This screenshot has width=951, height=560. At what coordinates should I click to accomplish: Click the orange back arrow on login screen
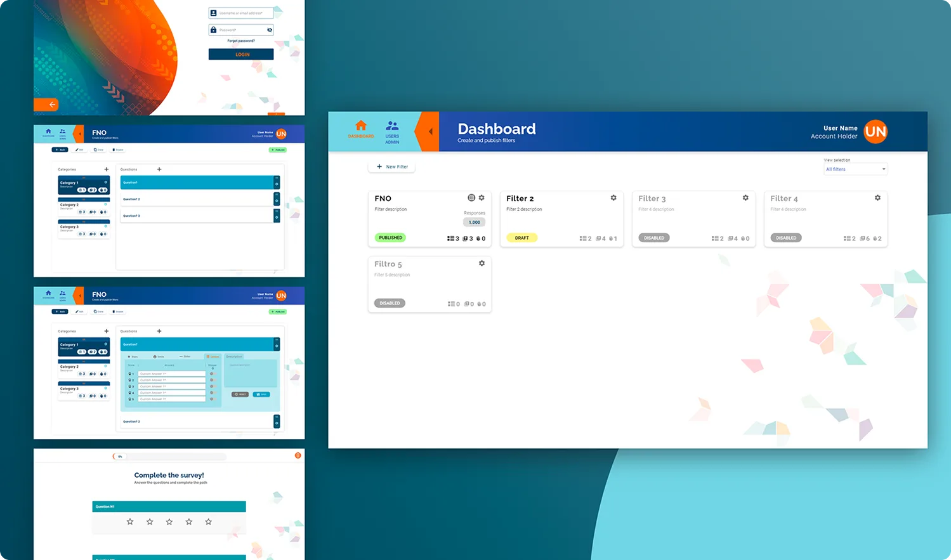[x=46, y=105]
